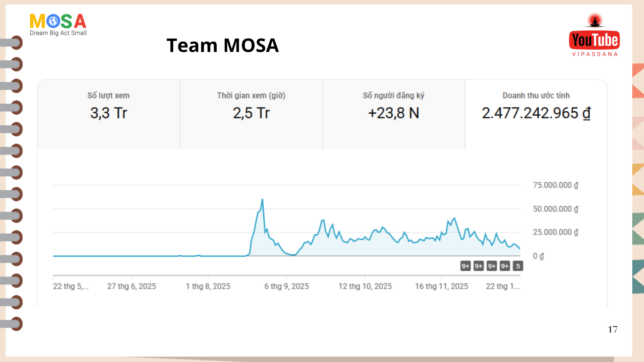Select the Doanh thu ước tính tab

pyautogui.click(x=536, y=114)
